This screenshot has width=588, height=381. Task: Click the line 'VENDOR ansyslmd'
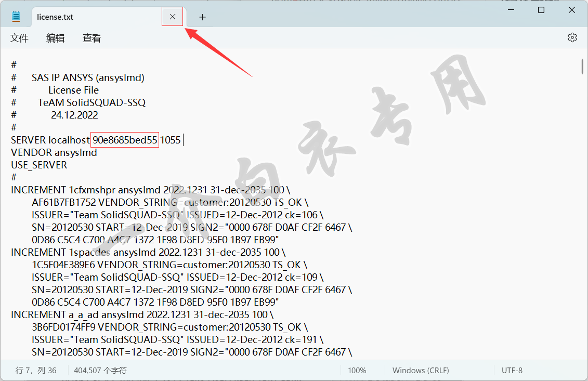pos(54,153)
